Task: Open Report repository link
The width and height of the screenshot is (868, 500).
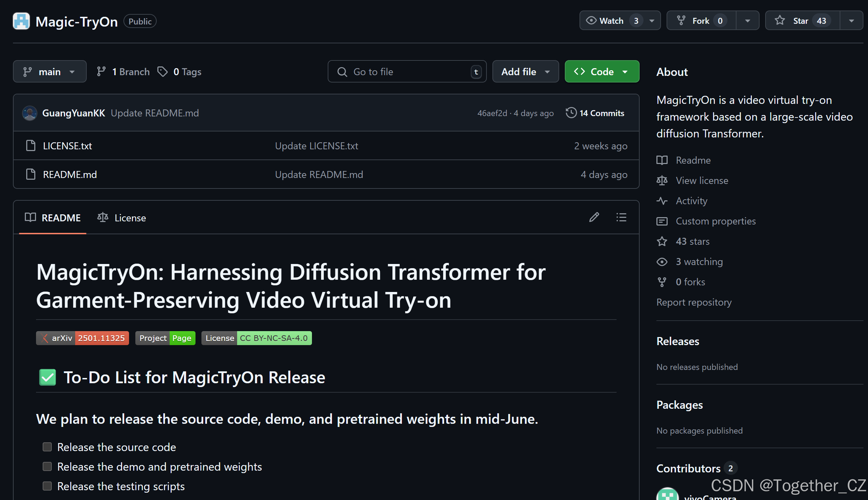Action: click(x=694, y=302)
